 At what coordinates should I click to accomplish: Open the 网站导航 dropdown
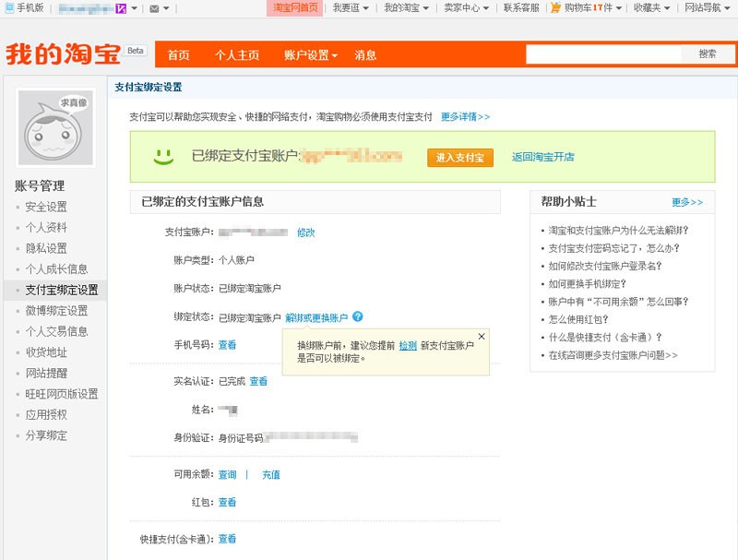point(707,8)
